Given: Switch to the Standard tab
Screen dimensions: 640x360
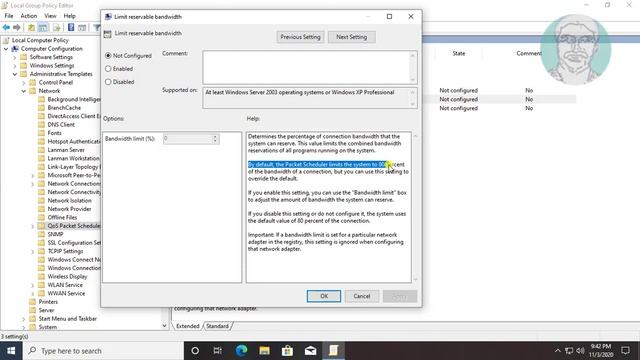Looking at the screenshot, I should (x=217, y=326).
